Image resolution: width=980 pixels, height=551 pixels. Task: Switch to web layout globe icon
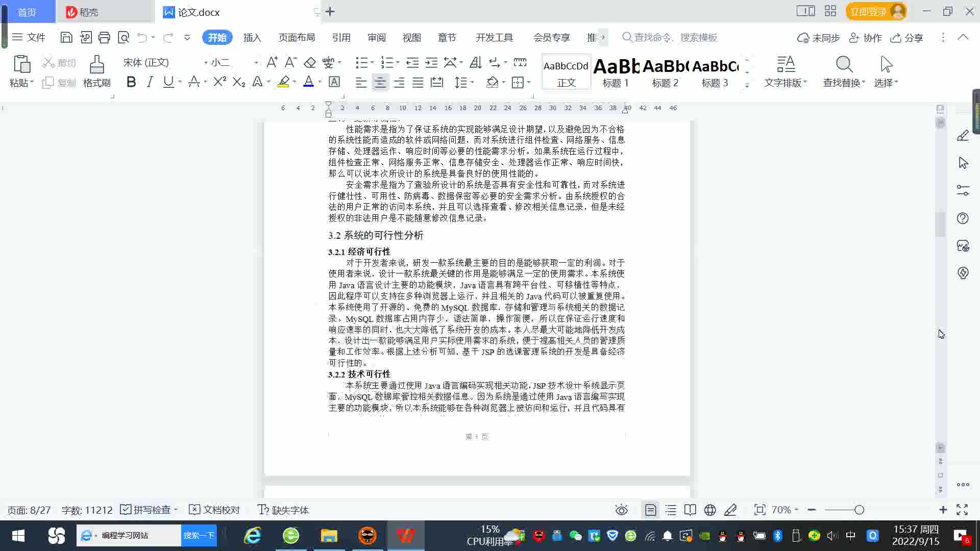[x=710, y=510]
